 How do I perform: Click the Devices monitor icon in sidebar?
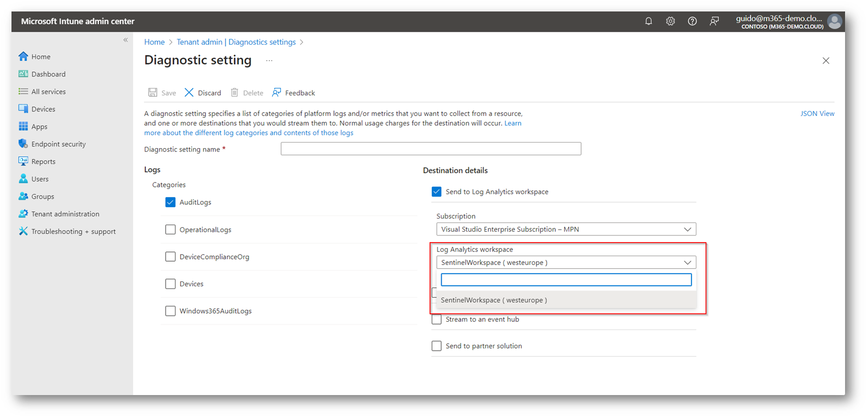[x=23, y=109]
